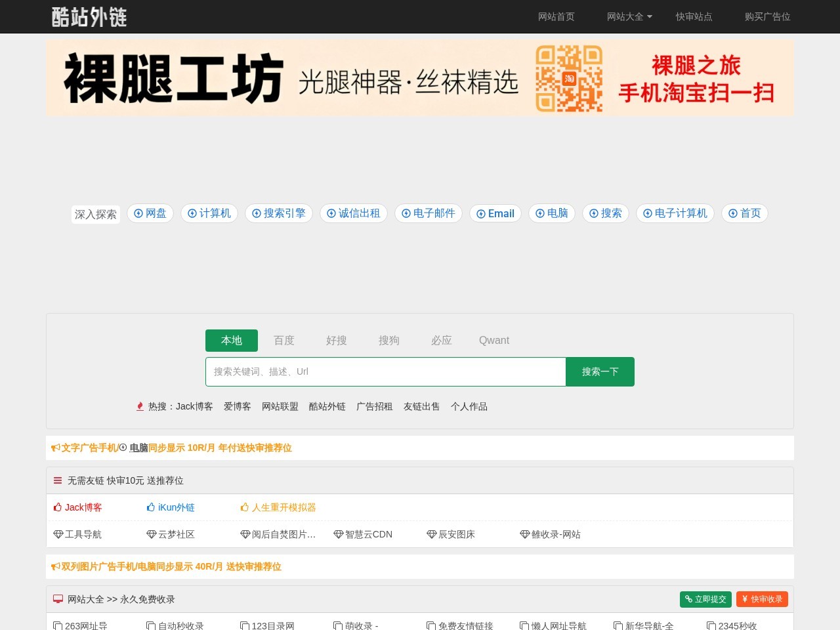The height and width of the screenshot is (630, 840).
Task: Click the plus tag for 电子邮件
Action: point(406,213)
